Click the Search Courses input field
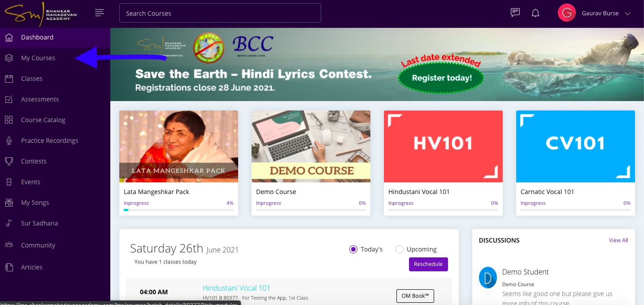Viewport: 644px width, 305px height. point(220,13)
